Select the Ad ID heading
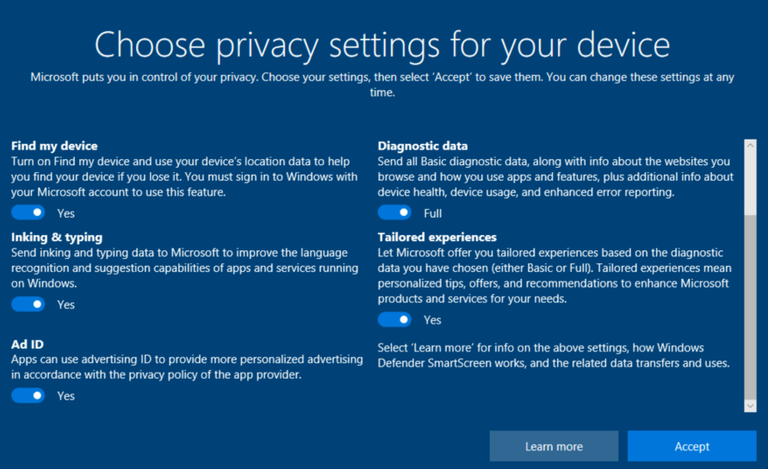This screenshot has height=469, width=768. 27,344
